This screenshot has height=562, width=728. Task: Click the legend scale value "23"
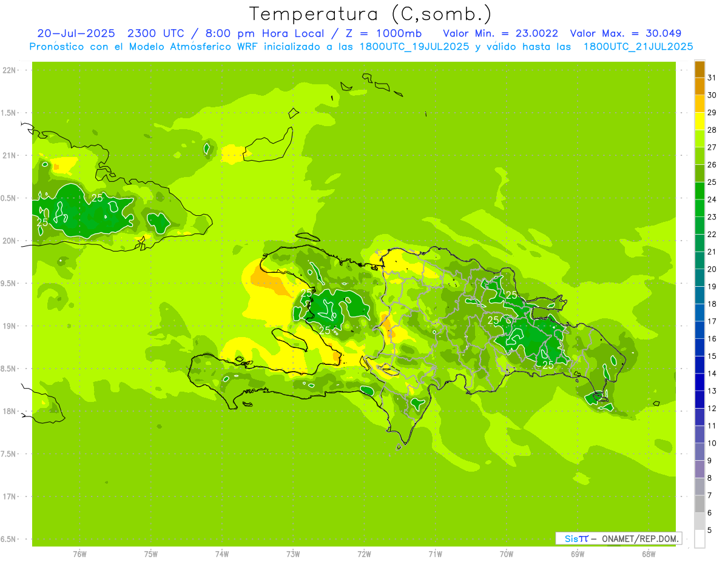click(x=712, y=217)
